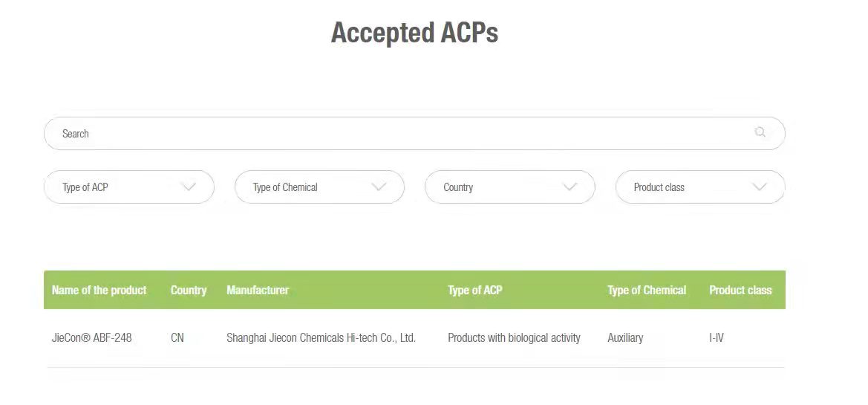Click the magnifying glass search icon

[x=760, y=132]
